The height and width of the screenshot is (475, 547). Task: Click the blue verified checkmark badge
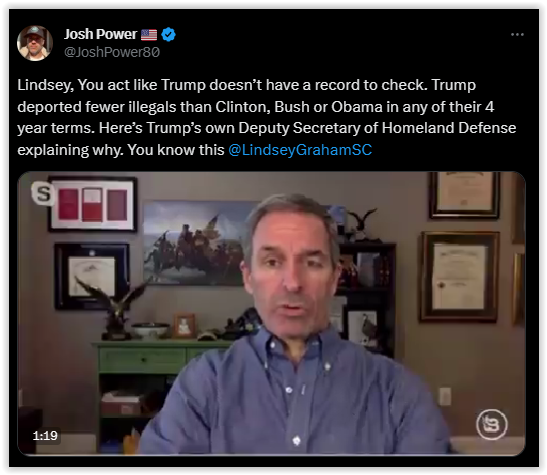pos(169,35)
